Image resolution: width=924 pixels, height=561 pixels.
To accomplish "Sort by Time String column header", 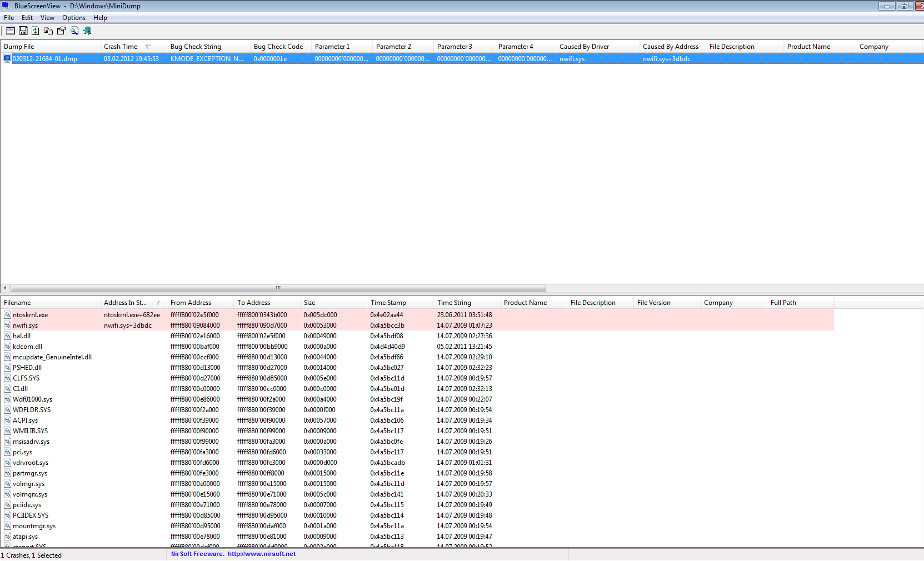I will (x=467, y=303).
